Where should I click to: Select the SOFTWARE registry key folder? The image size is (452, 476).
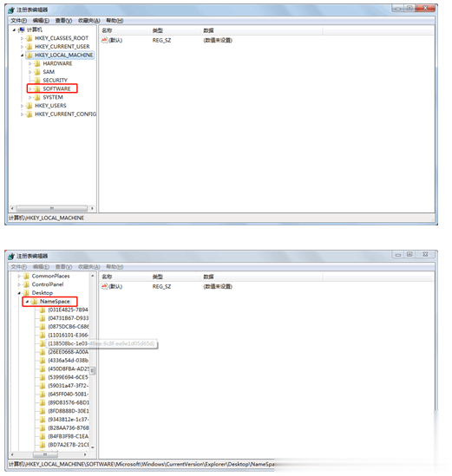tap(56, 88)
